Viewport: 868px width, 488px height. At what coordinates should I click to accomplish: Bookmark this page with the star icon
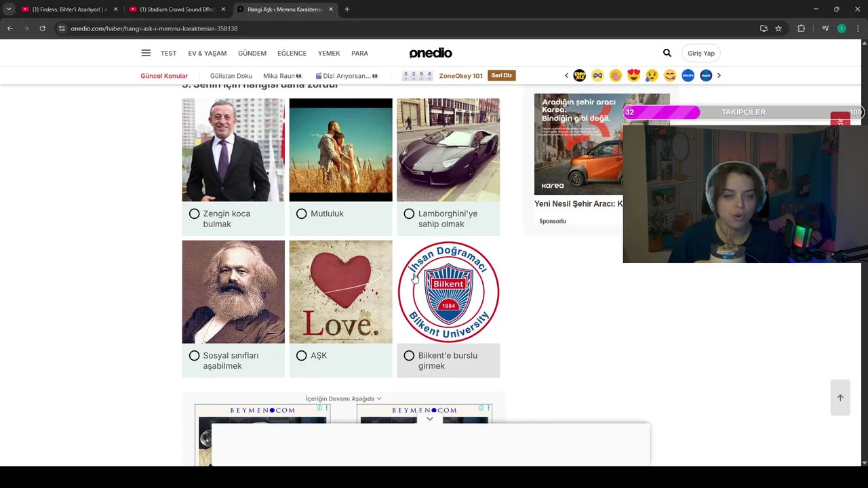[x=778, y=28]
